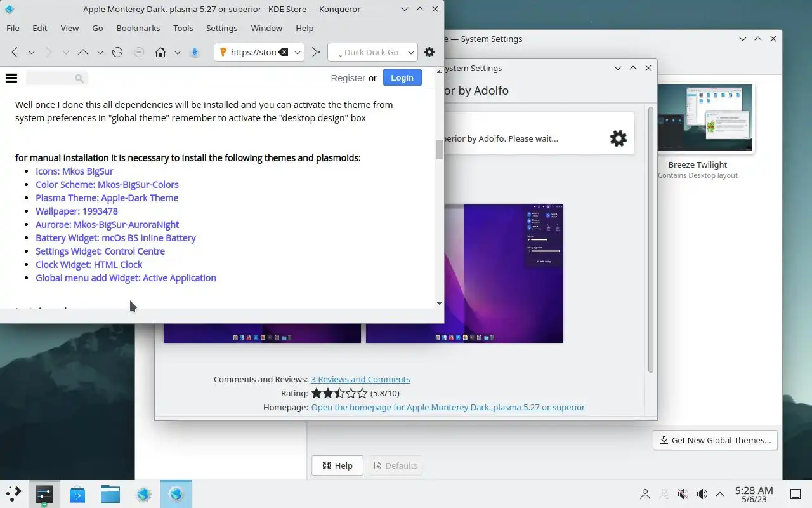Screen dimensions: 812x508
Task: Open the back history dropdown arrow
Action: pos(31,52)
